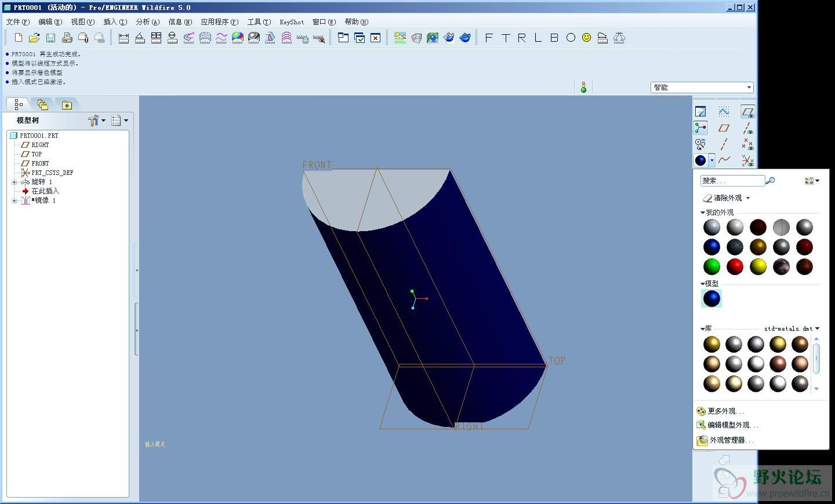The image size is (835, 504).
Task: Click the yellow smiley face toolbar icon
Action: (x=586, y=38)
